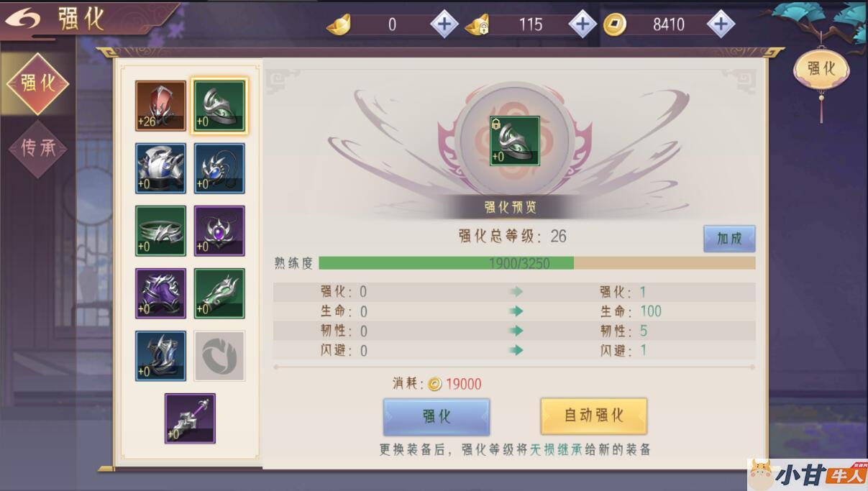
Task: Select the blue boots equipment slot
Action: coord(160,356)
